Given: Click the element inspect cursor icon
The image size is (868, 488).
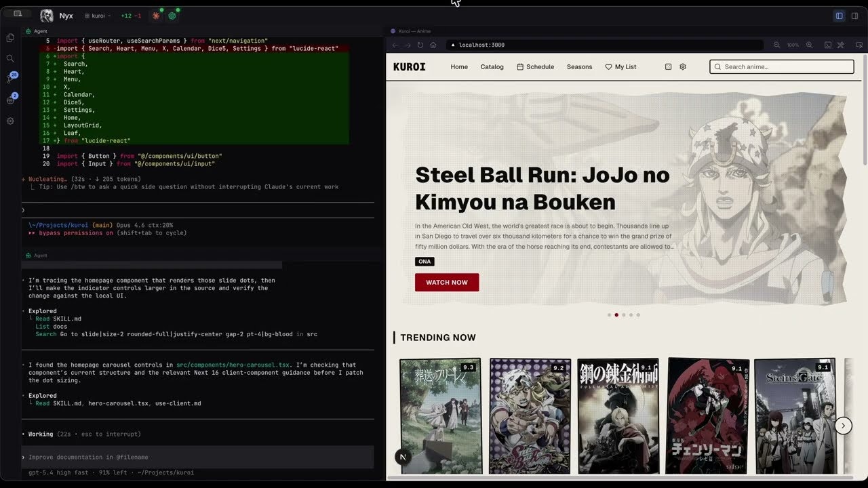Looking at the screenshot, I should (x=859, y=45).
